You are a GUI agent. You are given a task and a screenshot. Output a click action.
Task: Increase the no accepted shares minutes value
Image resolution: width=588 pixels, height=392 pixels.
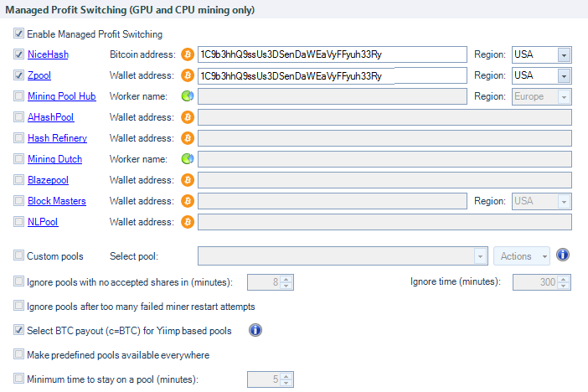tap(286, 279)
